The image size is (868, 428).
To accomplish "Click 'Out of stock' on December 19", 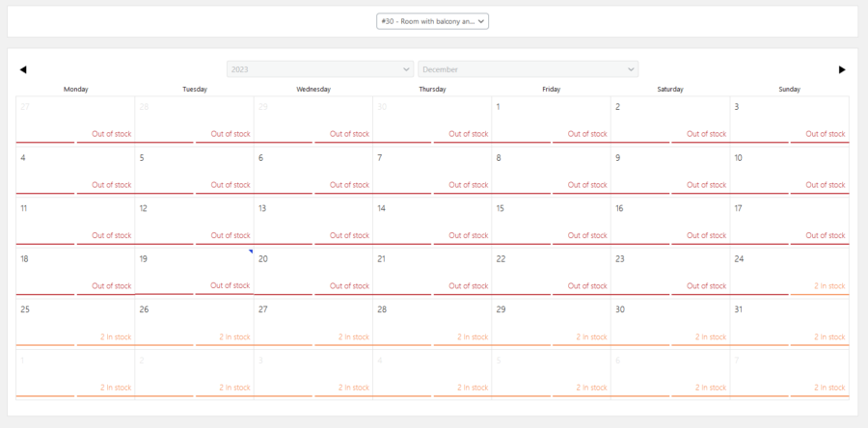I will pyautogui.click(x=231, y=285).
